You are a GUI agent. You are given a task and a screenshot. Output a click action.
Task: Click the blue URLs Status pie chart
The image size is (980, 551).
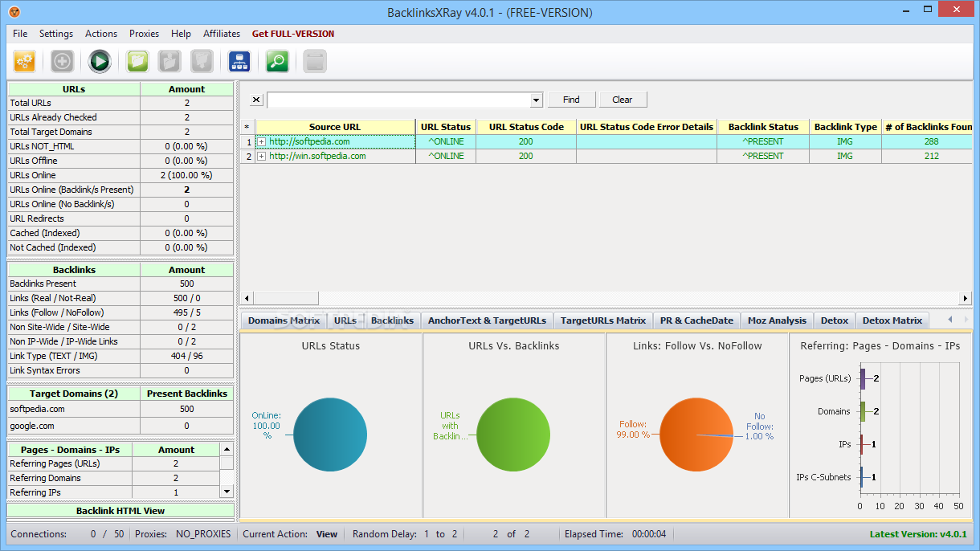(330, 435)
